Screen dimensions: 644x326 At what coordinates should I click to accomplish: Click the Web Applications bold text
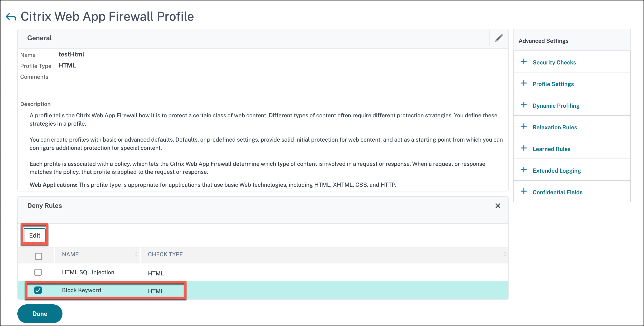54,185
